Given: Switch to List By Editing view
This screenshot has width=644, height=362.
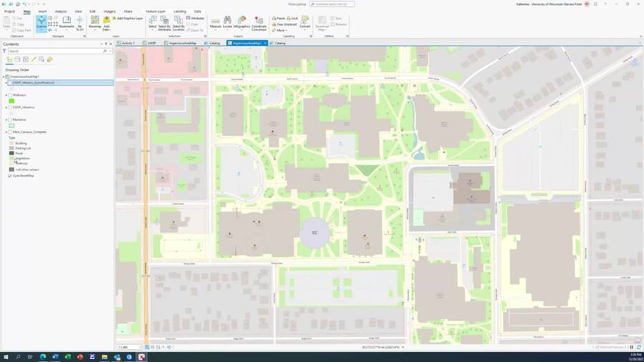Looking at the screenshot, I should coord(34,59).
